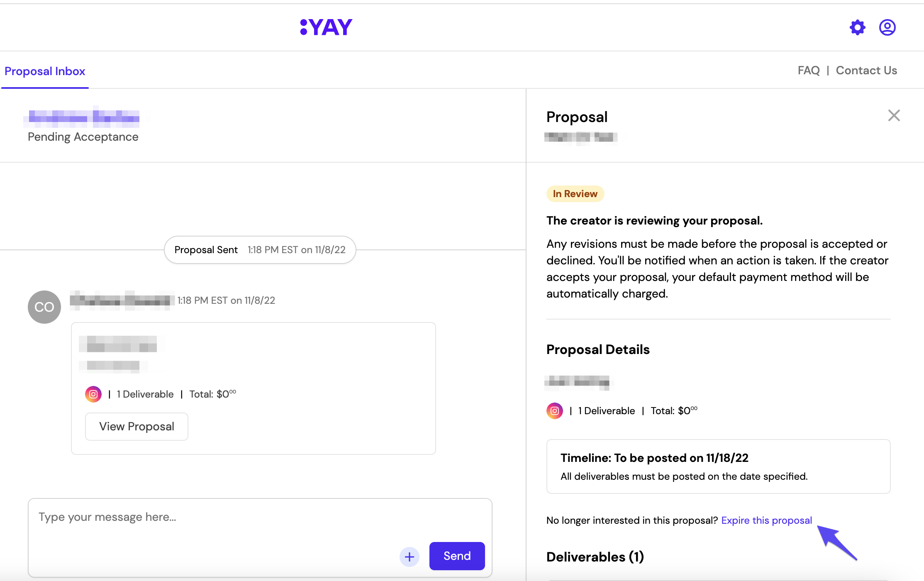Click Expire this proposal link
This screenshot has width=924, height=581.
tap(766, 520)
